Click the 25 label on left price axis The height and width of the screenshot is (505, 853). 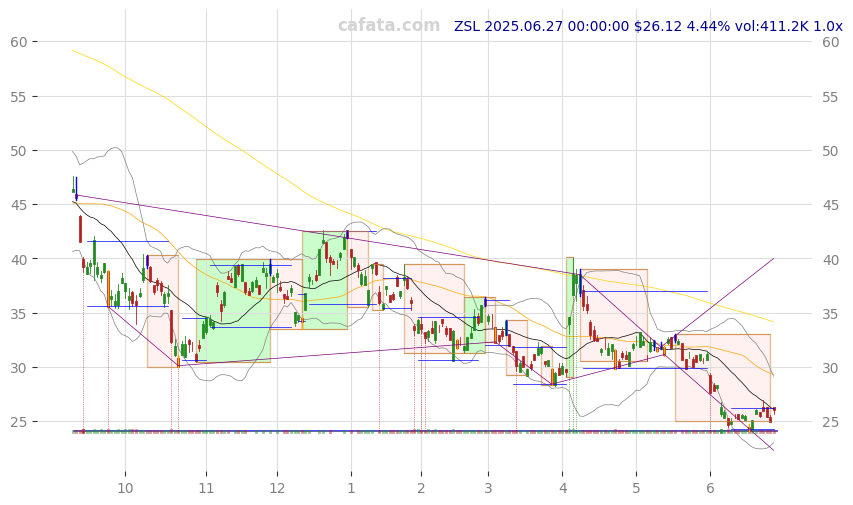(18, 422)
